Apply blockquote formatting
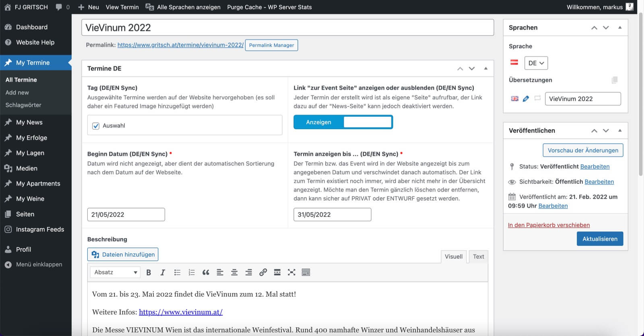This screenshot has width=644, height=336. (x=206, y=272)
